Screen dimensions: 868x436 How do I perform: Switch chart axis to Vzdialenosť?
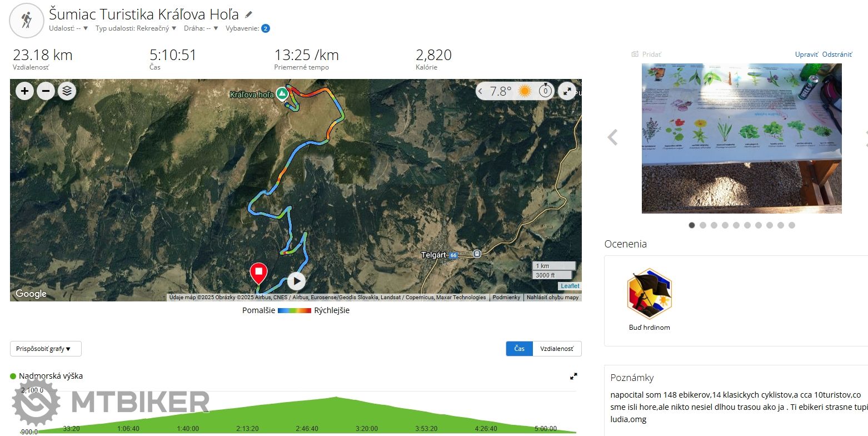point(557,349)
